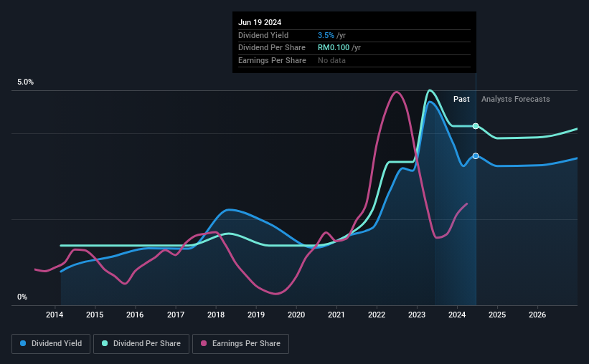Click the 2022 x-axis label
The image size is (589, 364).
[377, 315]
